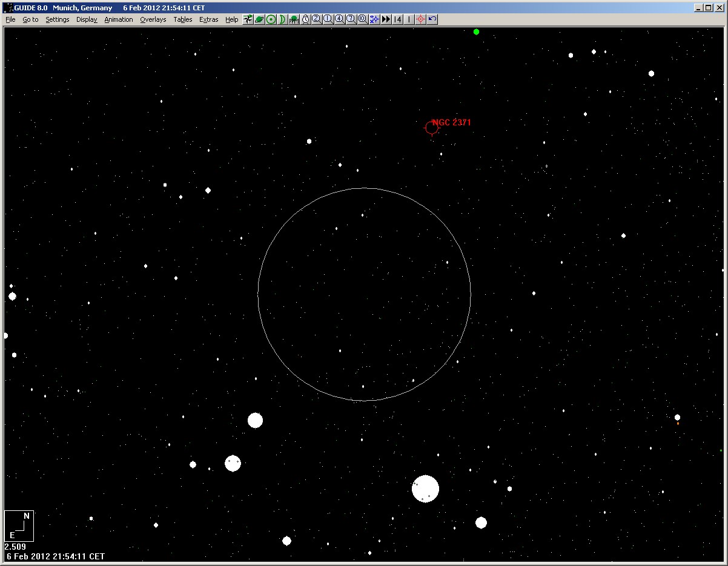This screenshot has height=566, width=728.
Task: Toggle the blue marker symbols toolbar button
Action: [374, 19]
